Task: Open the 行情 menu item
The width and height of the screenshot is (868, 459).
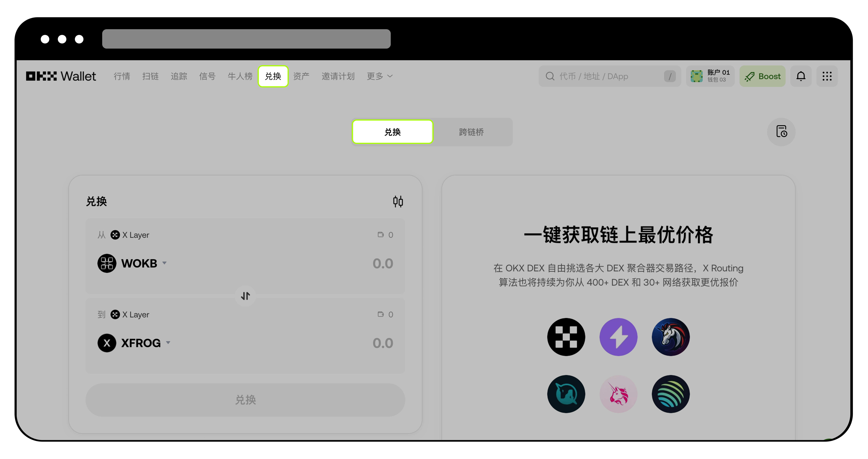Action: pyautogui.click(x=122, y=76)
